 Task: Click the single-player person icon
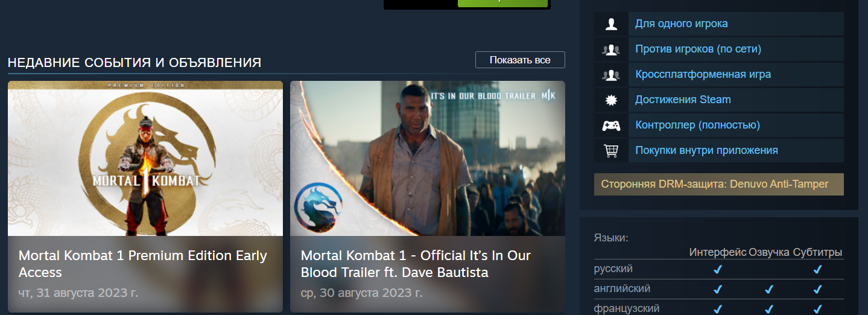coord(611,24)
